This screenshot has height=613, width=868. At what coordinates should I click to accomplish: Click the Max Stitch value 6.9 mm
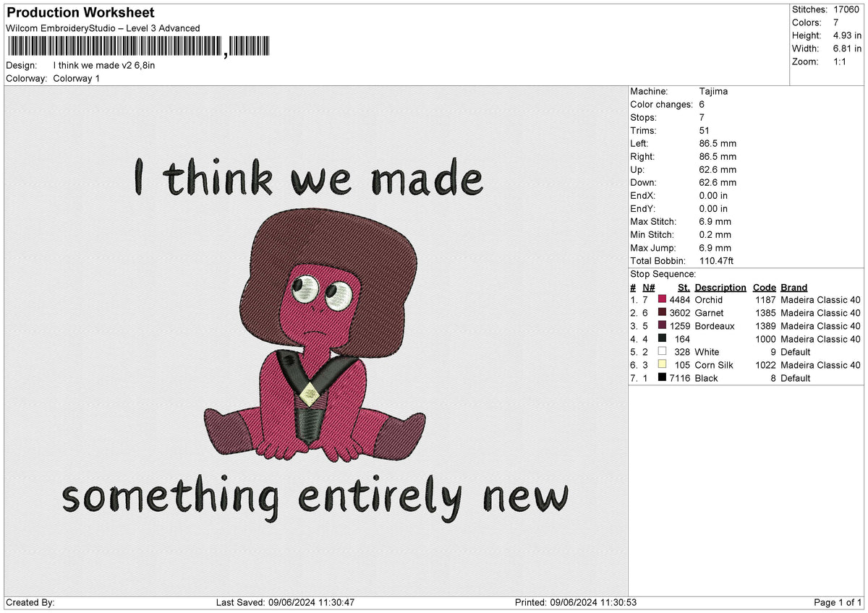[x=715, y=222]
